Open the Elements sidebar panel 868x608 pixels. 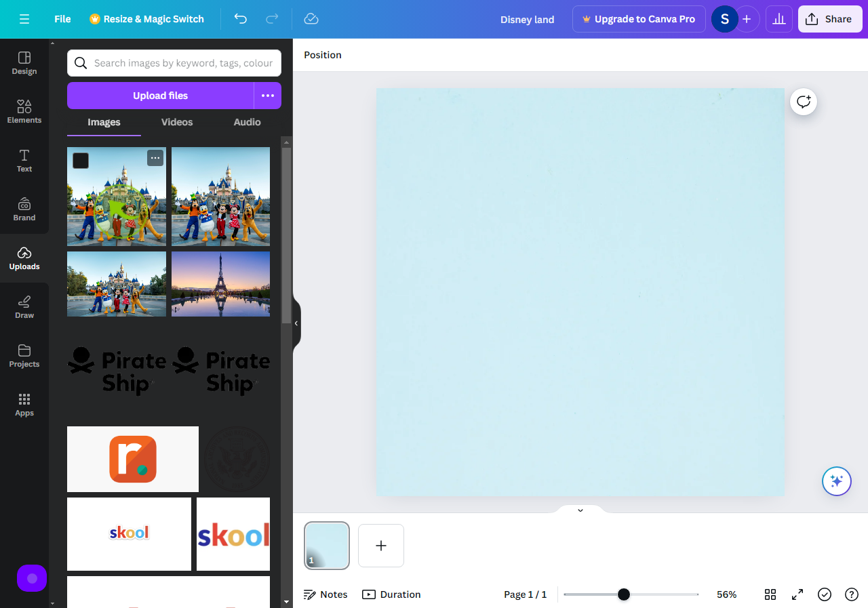pos(24,112)
